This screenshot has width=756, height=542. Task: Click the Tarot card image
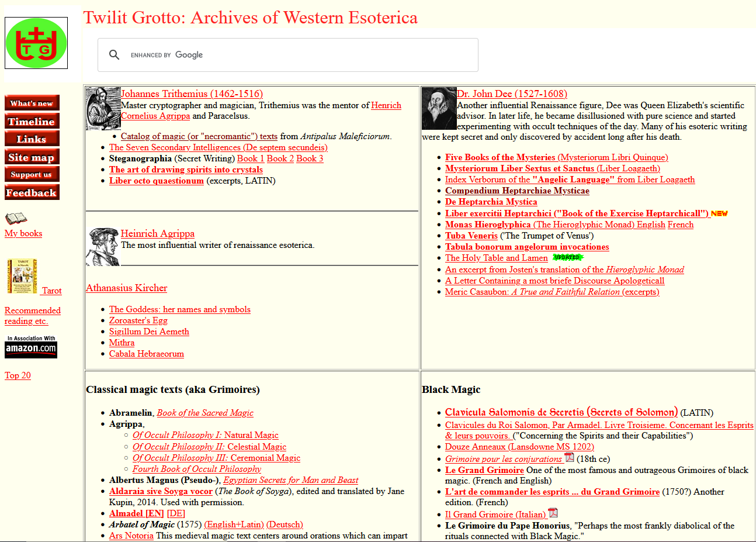click(x=22, y=277)
